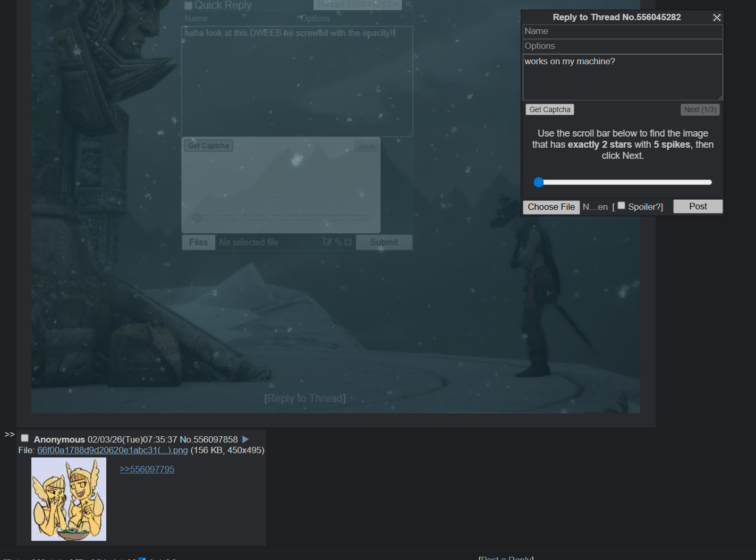
Task: Click the chosen file name "N...en"
Action: click(x=595, y=207)
